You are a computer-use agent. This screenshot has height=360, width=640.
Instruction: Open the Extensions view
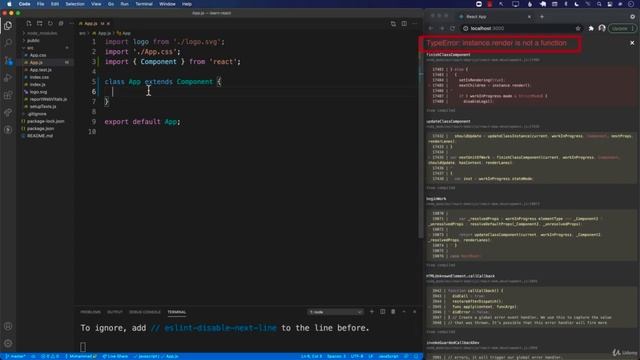click(x=8, y=95)
